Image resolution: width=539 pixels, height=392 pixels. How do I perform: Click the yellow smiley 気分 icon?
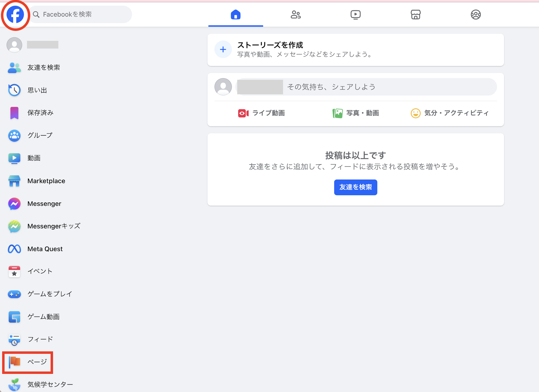point(415,113)
